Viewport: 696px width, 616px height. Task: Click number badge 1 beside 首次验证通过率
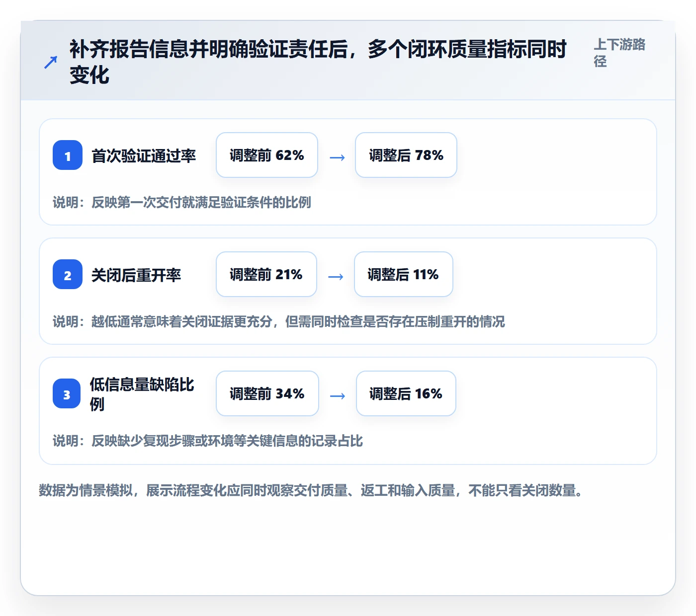click(68, 155)
